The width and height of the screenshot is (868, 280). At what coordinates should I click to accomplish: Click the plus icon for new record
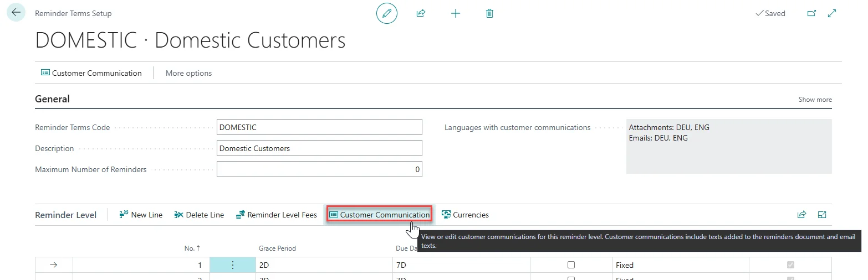click(x=456, y=13)
